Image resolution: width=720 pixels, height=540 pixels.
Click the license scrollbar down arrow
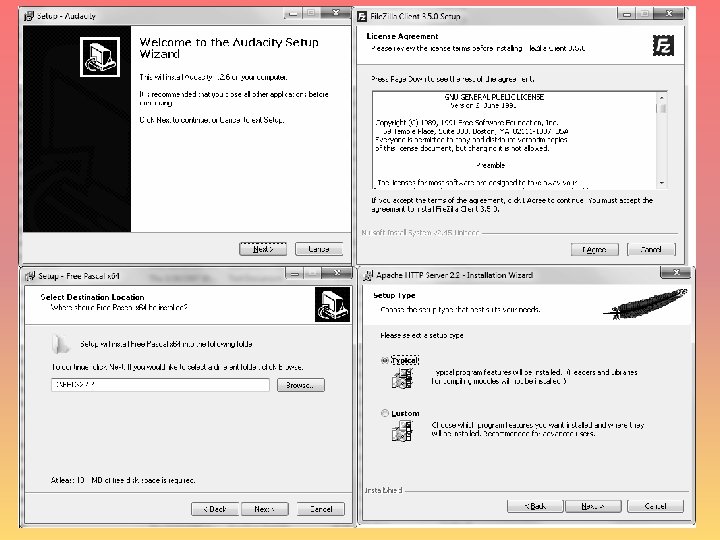(x=662, y=183)
